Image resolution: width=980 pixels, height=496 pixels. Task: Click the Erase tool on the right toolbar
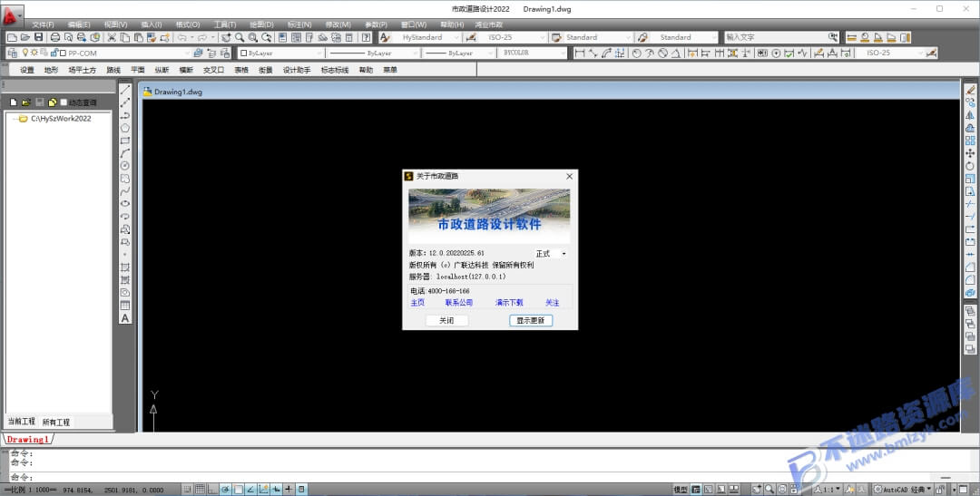pos(970,90)
